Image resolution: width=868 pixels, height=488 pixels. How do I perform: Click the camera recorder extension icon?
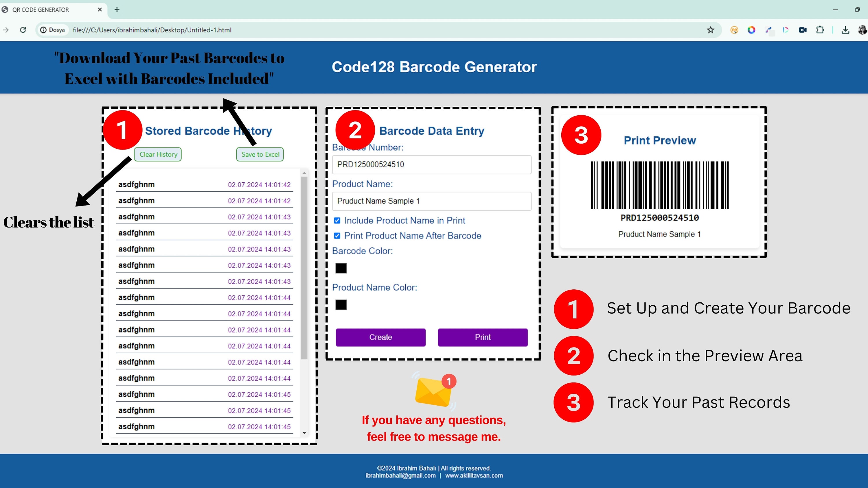pos(803,30)
